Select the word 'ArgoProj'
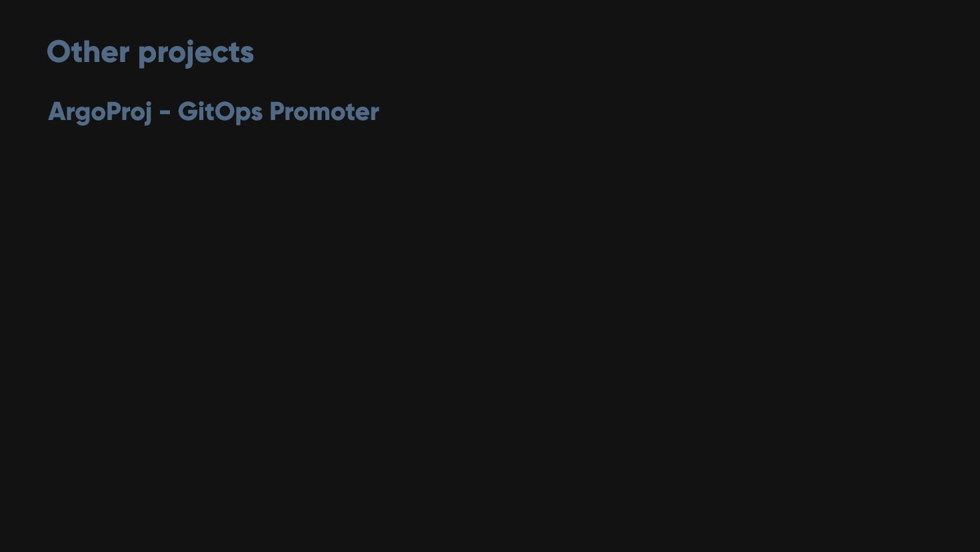Viewport: 980px width, 552px height. click(x=100, y=111)
